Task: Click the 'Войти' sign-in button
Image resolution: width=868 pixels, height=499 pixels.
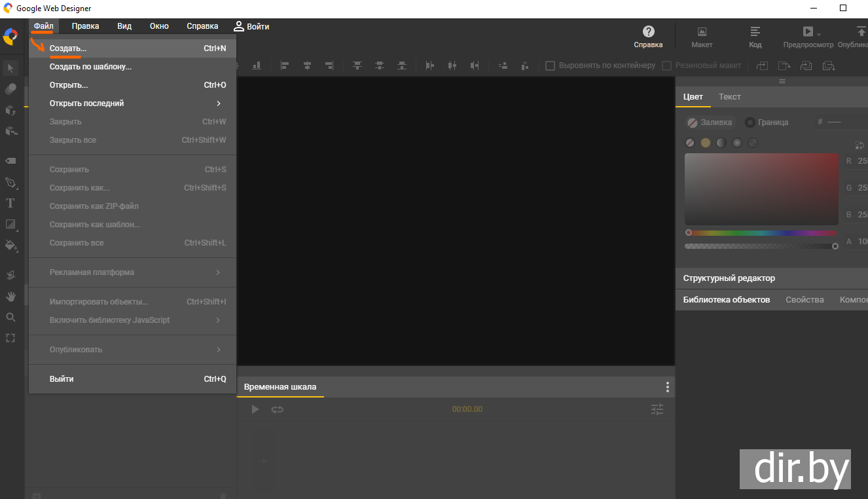Action: coord(252,27)
